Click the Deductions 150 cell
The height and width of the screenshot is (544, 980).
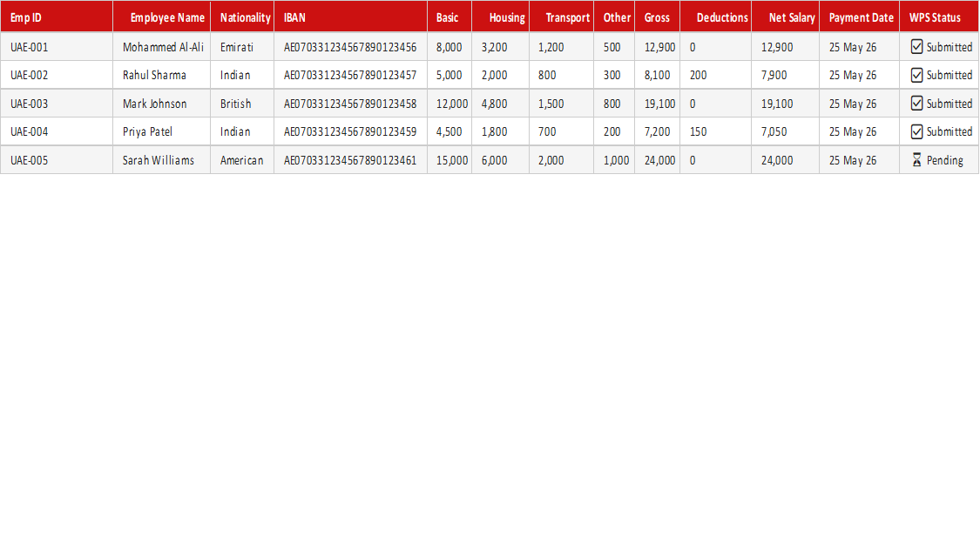pyautogui.click(x=716, y=131)
